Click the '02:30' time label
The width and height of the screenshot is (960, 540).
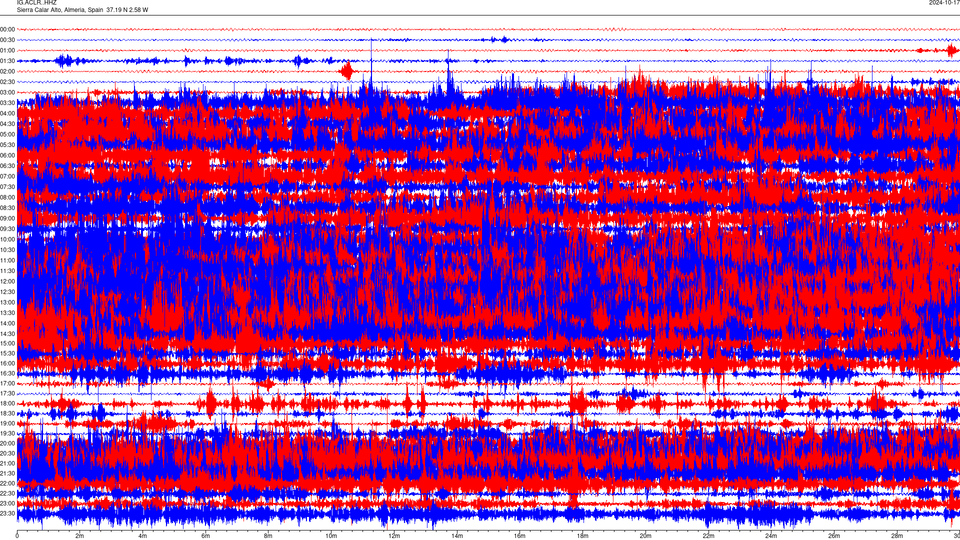pos(8,81)
